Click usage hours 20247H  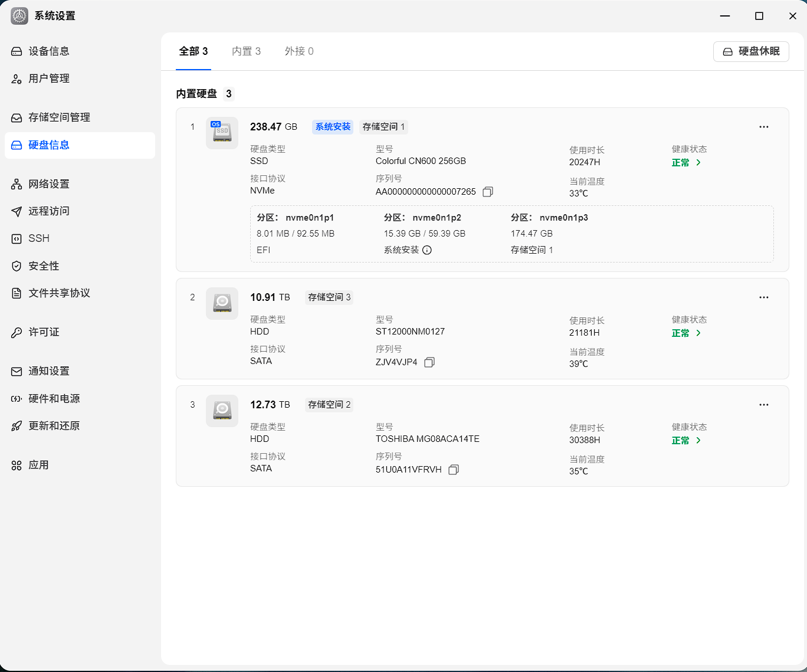585,162
